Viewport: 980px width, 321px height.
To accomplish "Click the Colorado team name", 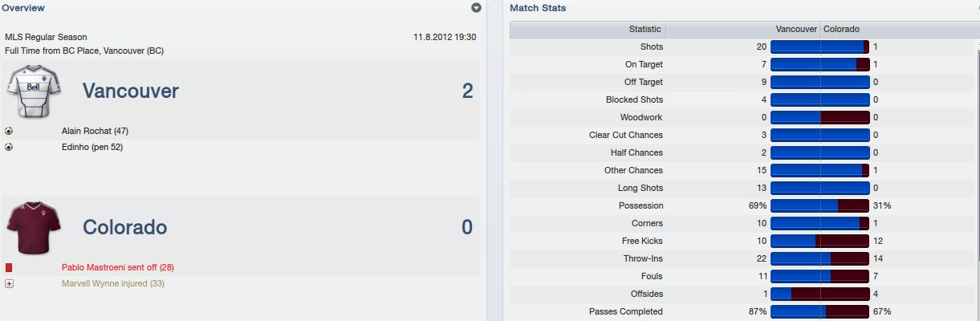I will click(x=125, y=227).
